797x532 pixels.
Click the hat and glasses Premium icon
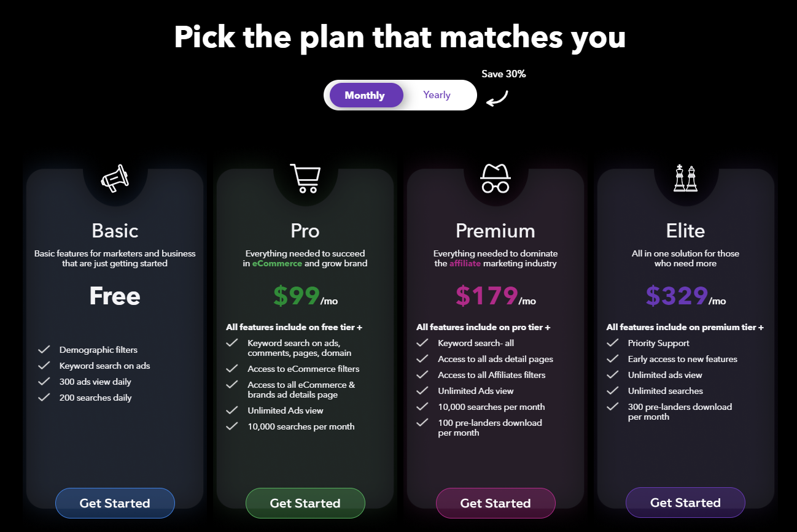(496, 179)
